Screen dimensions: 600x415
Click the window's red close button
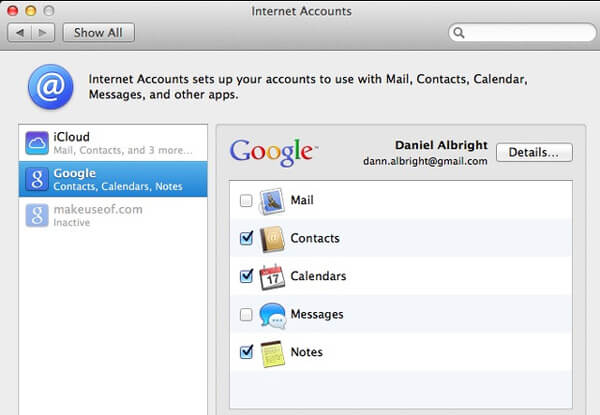pos(13,11)
